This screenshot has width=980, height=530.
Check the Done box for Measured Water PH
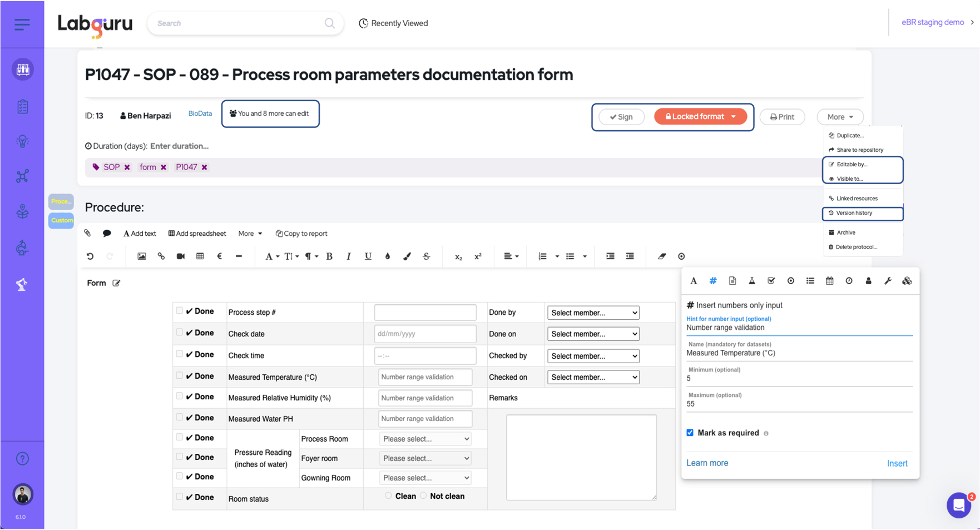point(179,417)
